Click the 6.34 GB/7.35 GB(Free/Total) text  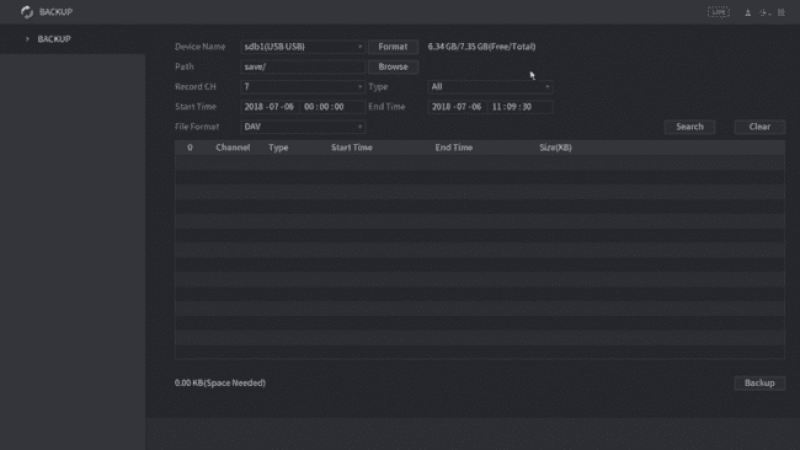[482, 46]
